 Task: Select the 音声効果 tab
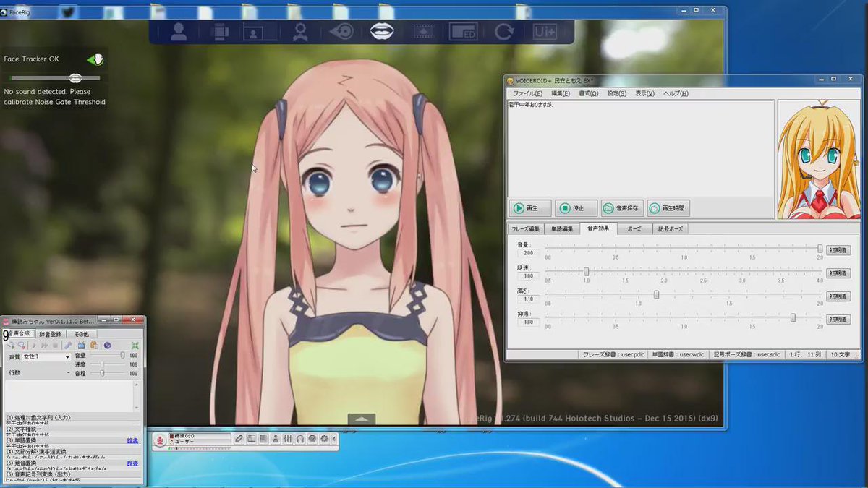click(x=597, y=228)
